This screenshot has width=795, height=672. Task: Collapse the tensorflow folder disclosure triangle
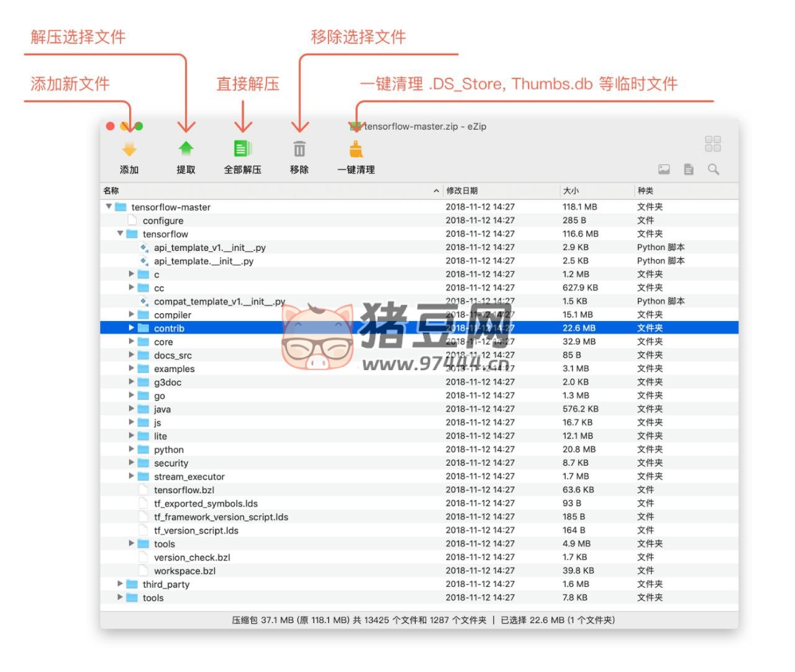point(119,234)
